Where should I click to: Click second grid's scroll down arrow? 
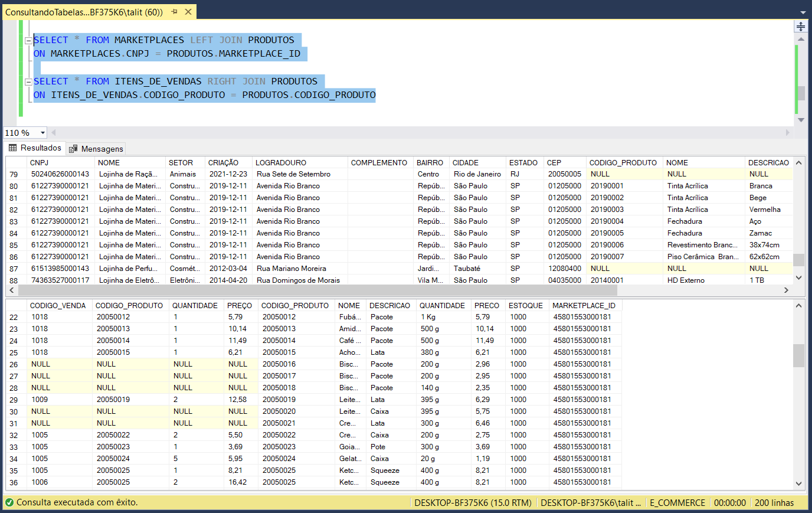tap(798, 483)
